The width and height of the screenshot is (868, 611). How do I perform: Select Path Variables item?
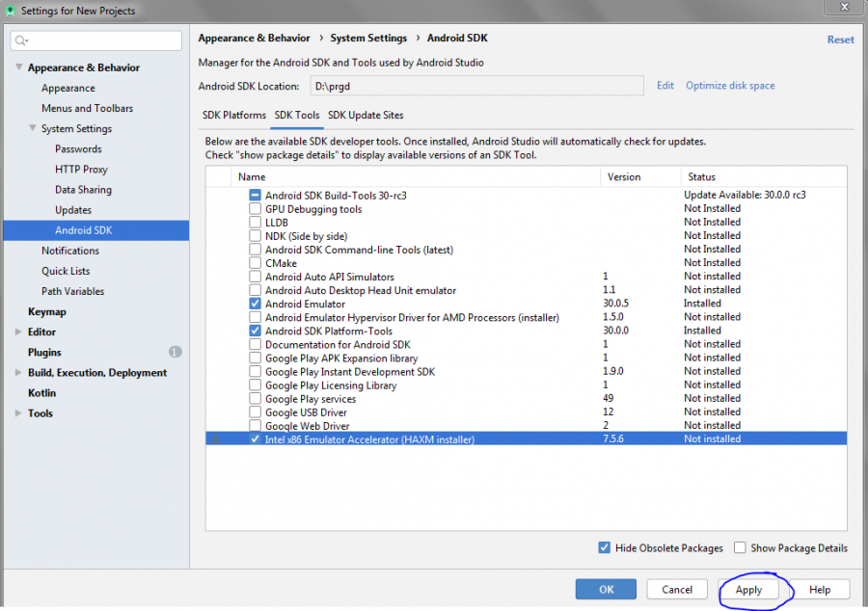[72, 291]
